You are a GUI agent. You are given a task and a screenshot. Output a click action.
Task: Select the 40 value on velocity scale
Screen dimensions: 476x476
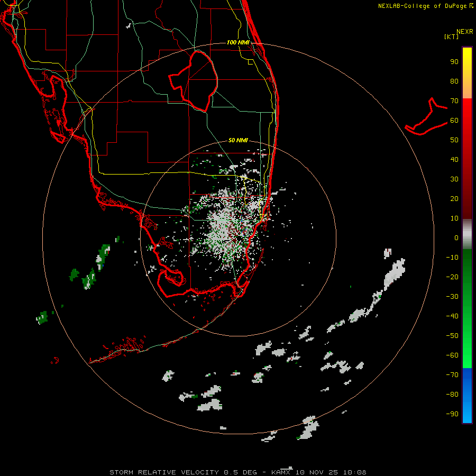[x=454, y=160]
